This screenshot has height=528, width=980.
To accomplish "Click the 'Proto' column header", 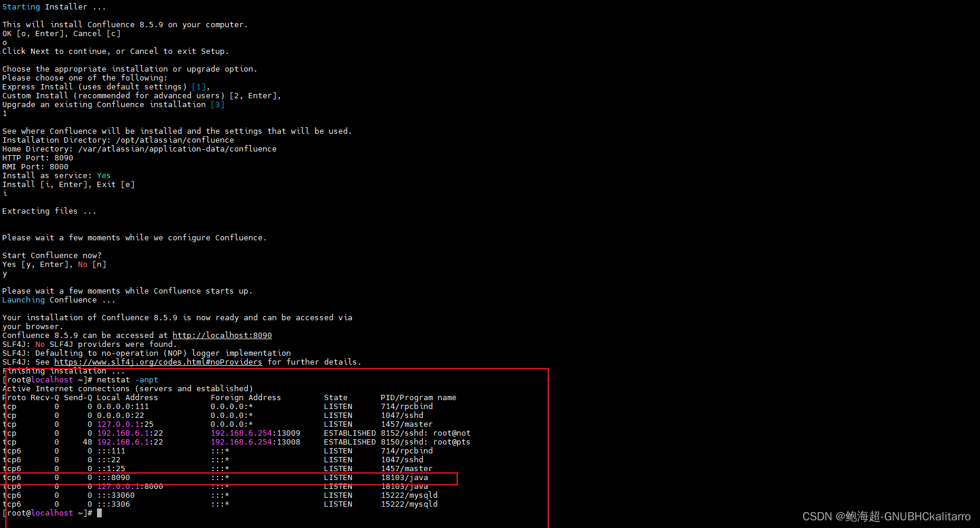I will pos(14,397).
